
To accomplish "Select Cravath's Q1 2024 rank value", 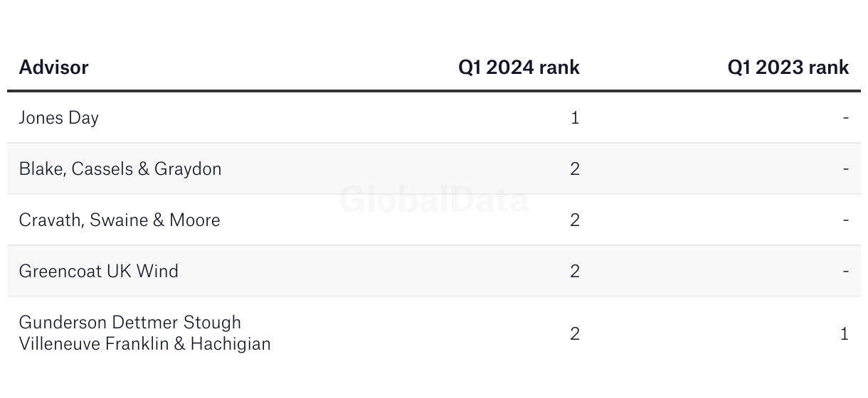I will click(575, 220).
